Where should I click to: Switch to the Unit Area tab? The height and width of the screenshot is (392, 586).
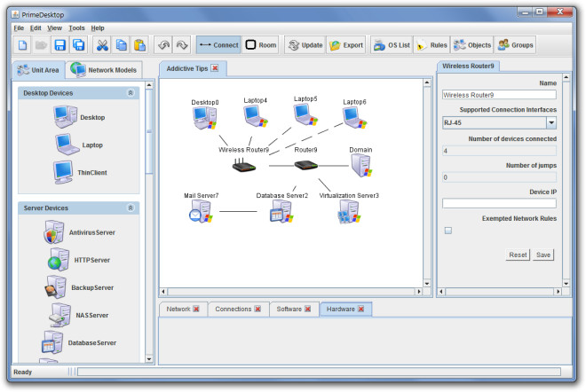point(39,70)
